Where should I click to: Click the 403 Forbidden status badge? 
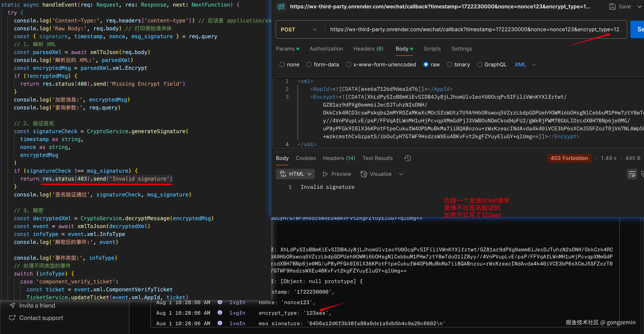coord(569,158)
